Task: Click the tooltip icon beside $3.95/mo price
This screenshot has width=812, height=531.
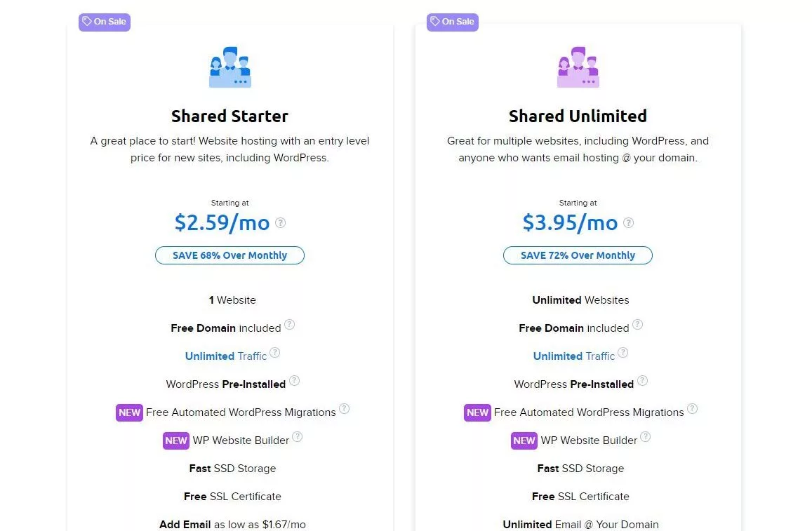Action: (x=628, y=222)
